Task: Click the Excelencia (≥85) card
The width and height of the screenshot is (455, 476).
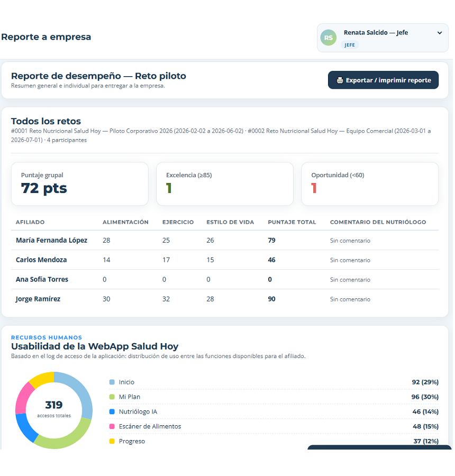Action: click(x=225, y=184)
